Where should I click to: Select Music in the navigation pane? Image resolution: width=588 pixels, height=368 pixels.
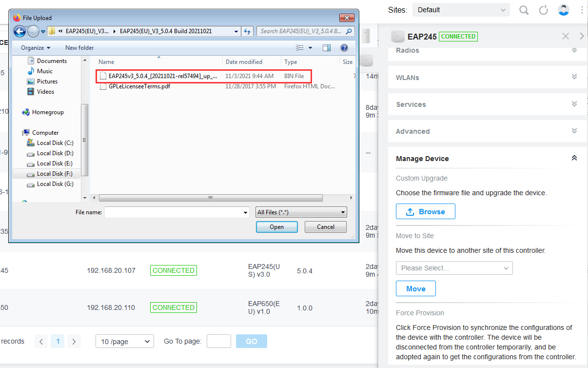coord(40,71)
